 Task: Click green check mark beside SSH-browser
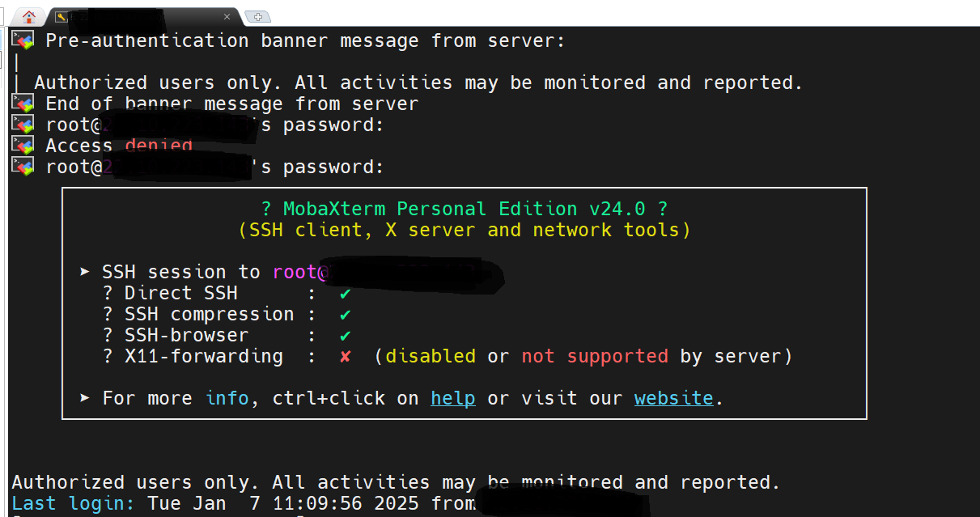346,336
